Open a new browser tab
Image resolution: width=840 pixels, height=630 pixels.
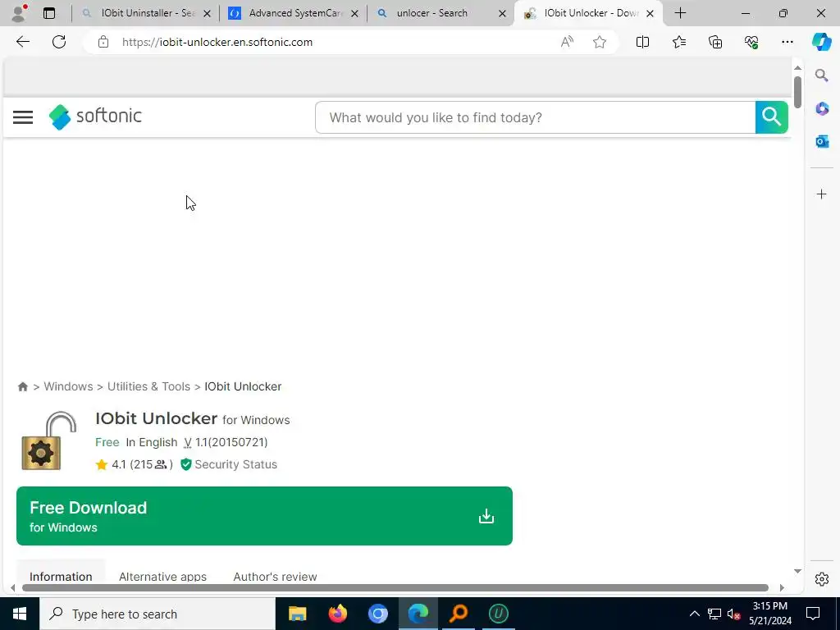pos(680,13)
